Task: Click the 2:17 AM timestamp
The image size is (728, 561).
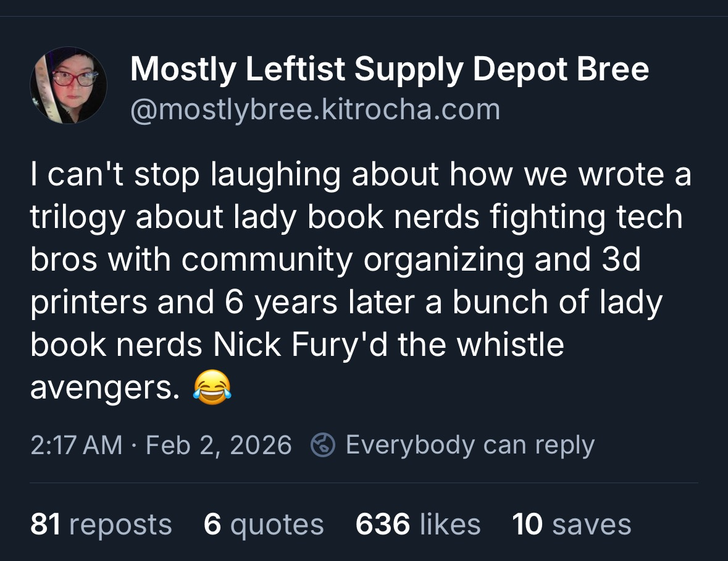Action: click(77, 445)
